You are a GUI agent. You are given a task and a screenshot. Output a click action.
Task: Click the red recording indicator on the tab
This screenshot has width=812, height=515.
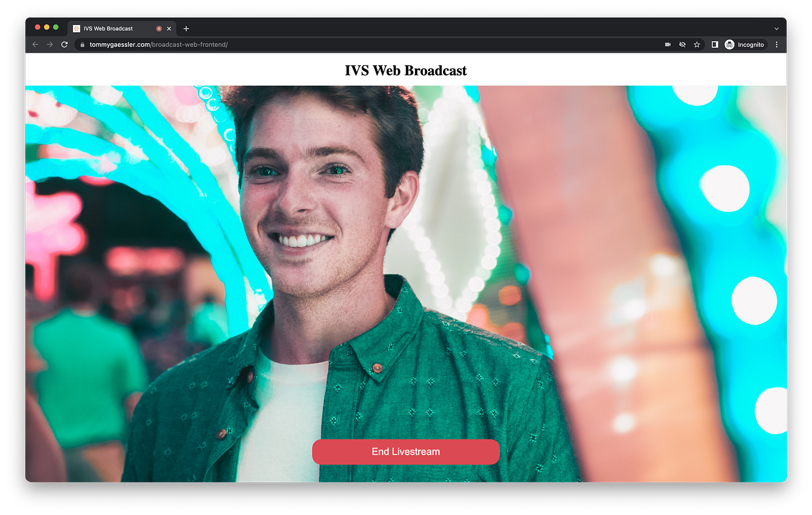point(159,28)
